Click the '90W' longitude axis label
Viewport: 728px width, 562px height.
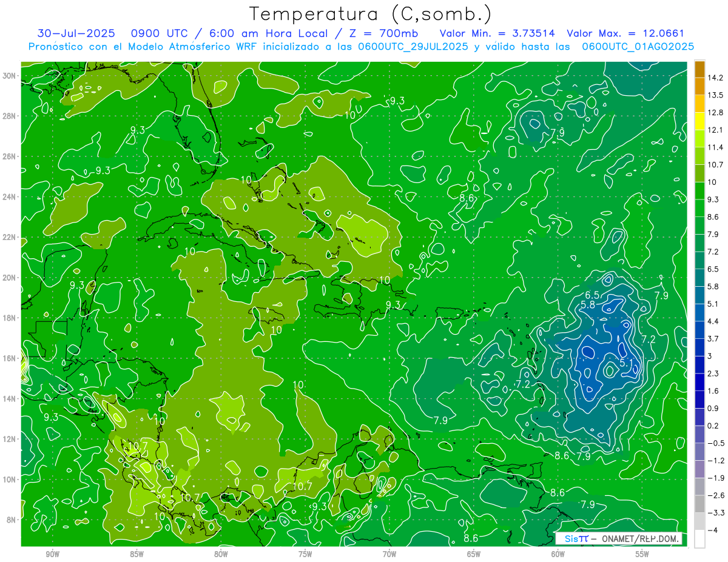53,554
